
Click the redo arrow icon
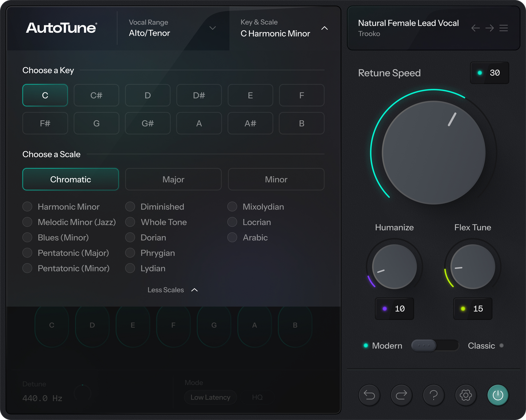click(401, 395)
